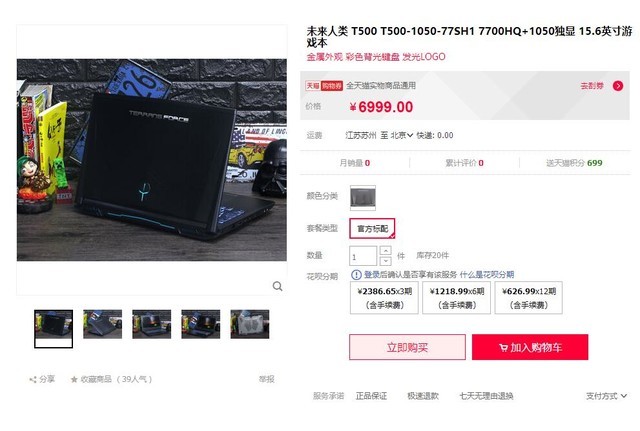
Task: Choose the ¥626.99x12期 installment option
Action: tap(529, 298)
